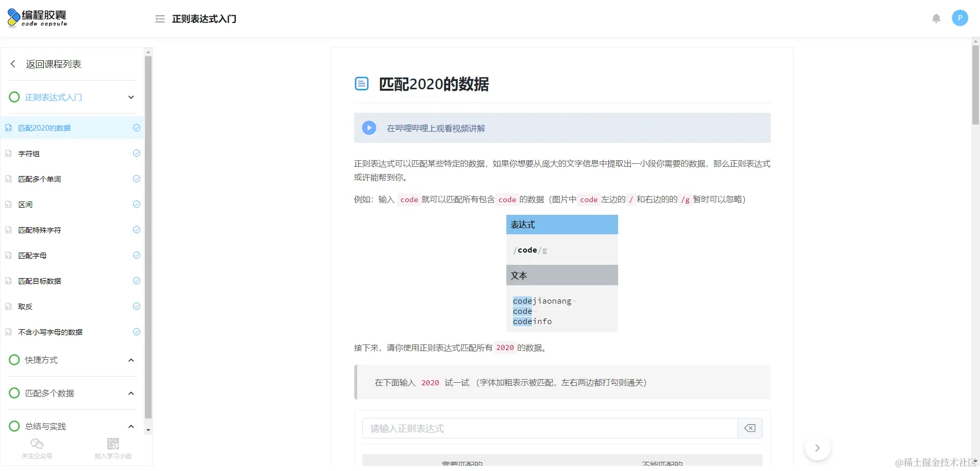The image size is (980, 471).
Task: Select the 总结与实践 chapter title
Action: coord(45,427)
